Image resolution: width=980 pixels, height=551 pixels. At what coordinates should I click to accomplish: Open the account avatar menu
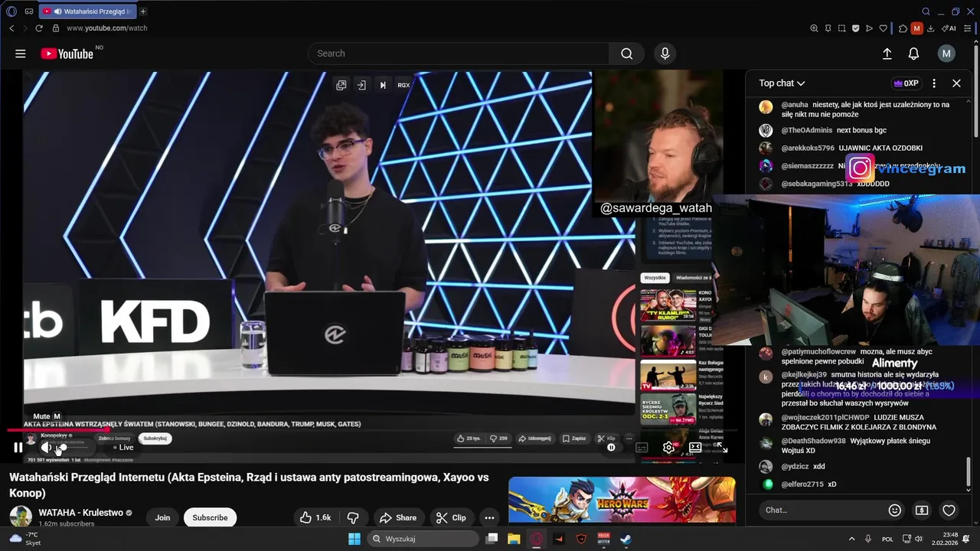pyautogui.click(x=946, y=54)
